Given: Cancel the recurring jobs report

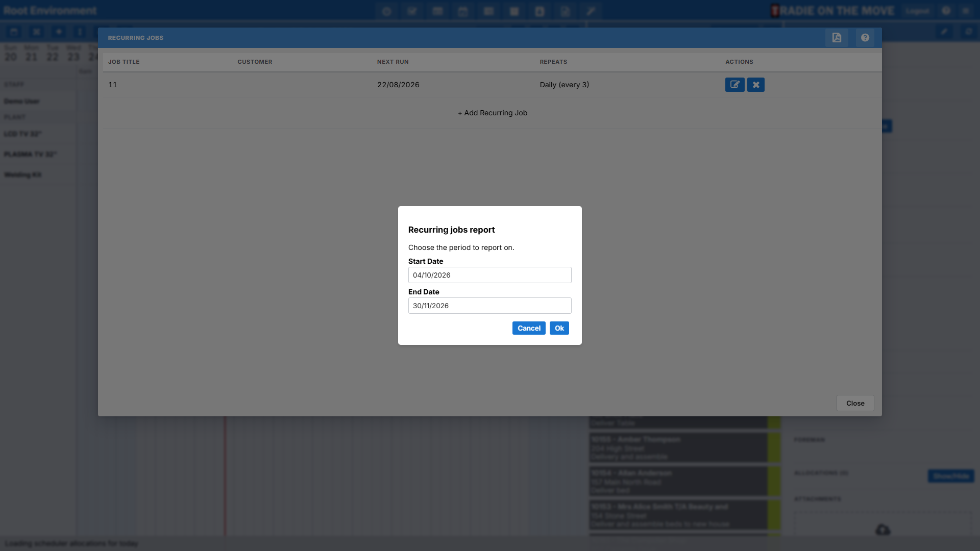Looking at the screenshot, I should click(529, 328).
